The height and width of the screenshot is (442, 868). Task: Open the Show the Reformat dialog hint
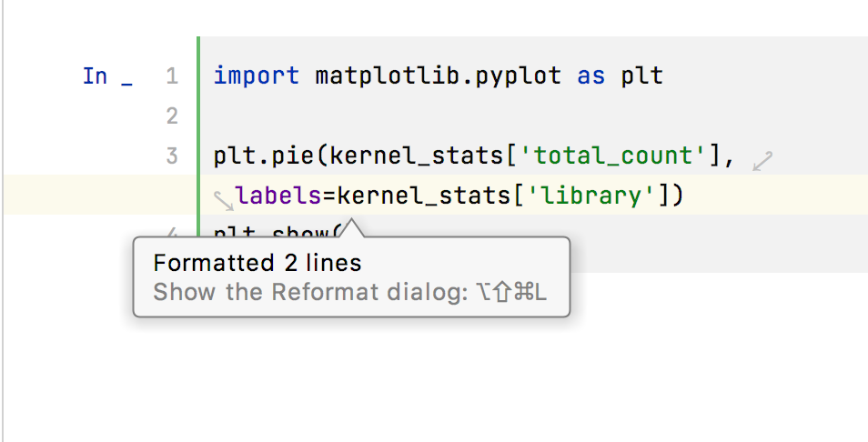pos(350,293)
